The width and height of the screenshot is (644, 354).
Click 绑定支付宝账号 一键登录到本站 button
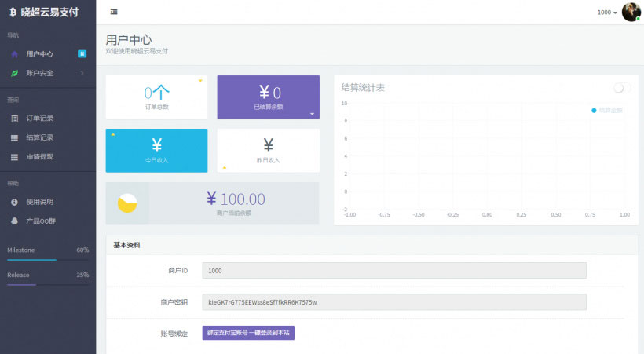click(248, 333)
